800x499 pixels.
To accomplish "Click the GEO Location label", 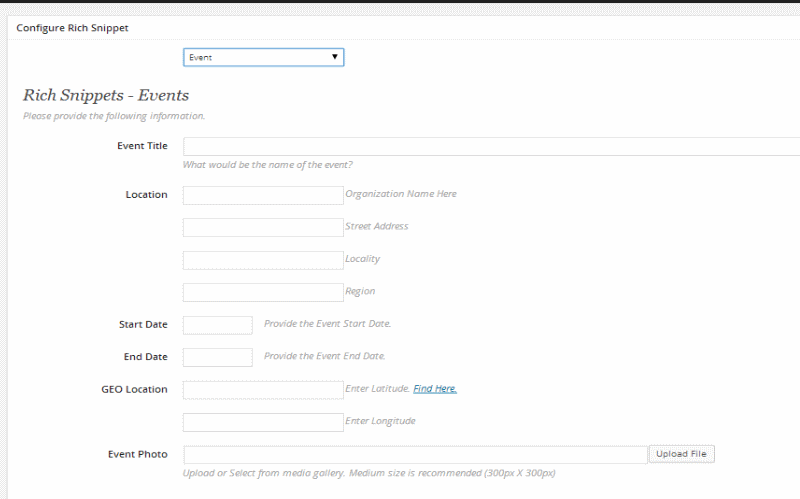I will (x=134, y=389).
